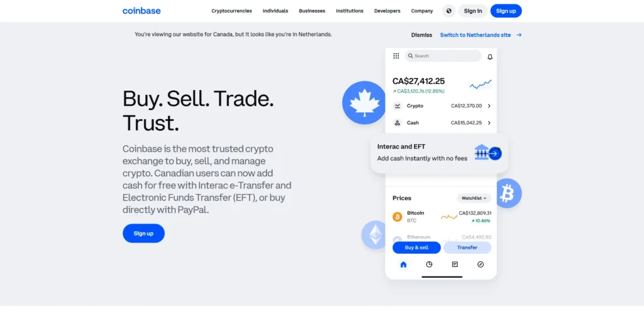The image size is (644, 318).
Task: Expand the Cash balance row chevron
Action: [489, 123]
